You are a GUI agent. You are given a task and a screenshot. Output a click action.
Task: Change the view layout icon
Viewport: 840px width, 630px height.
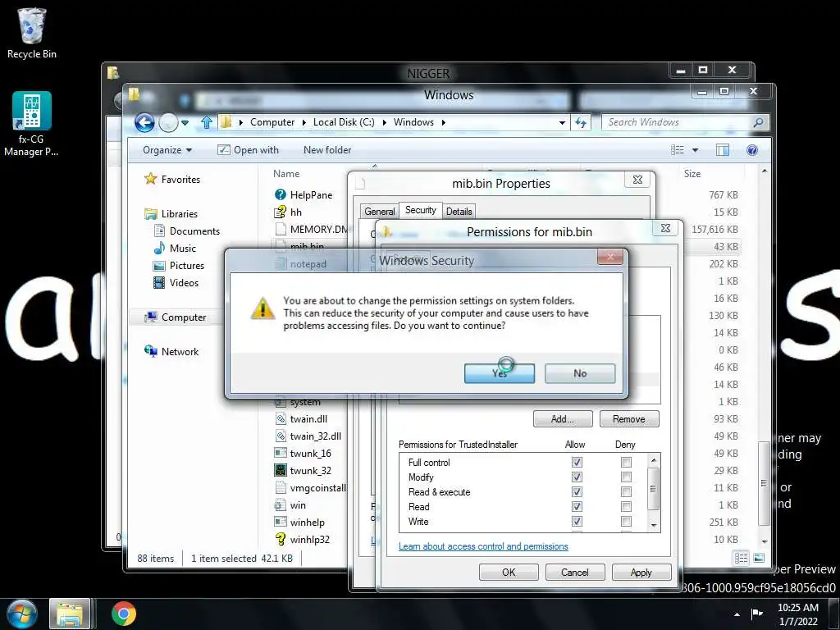pos(678,150)
